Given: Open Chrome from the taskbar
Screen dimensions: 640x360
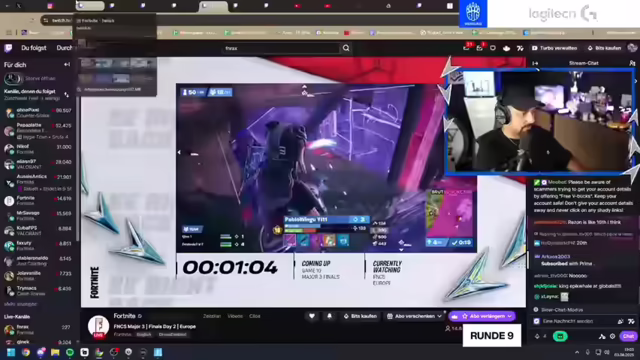Looking at the screenshot, I should click(x=26, y=352).
